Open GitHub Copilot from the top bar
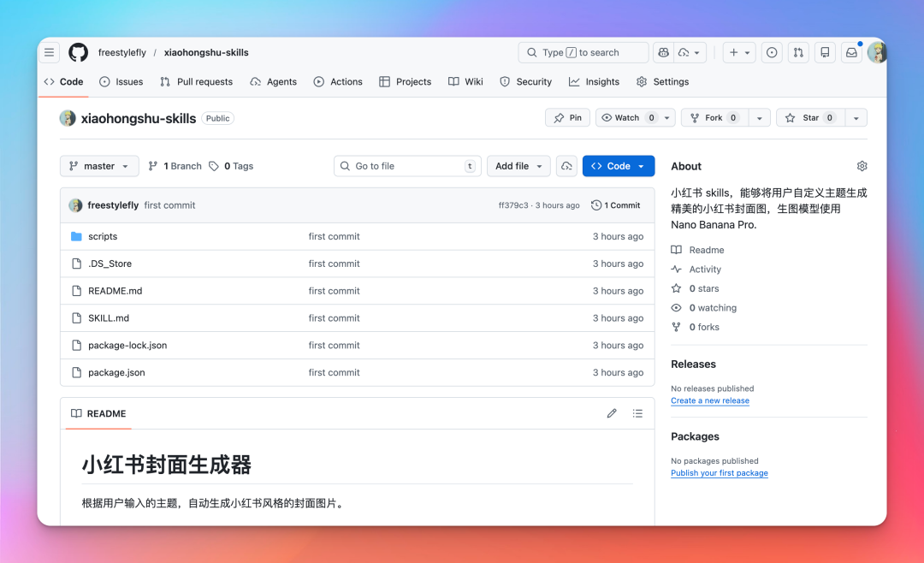924x563 pixels. (x=663, y=52)
